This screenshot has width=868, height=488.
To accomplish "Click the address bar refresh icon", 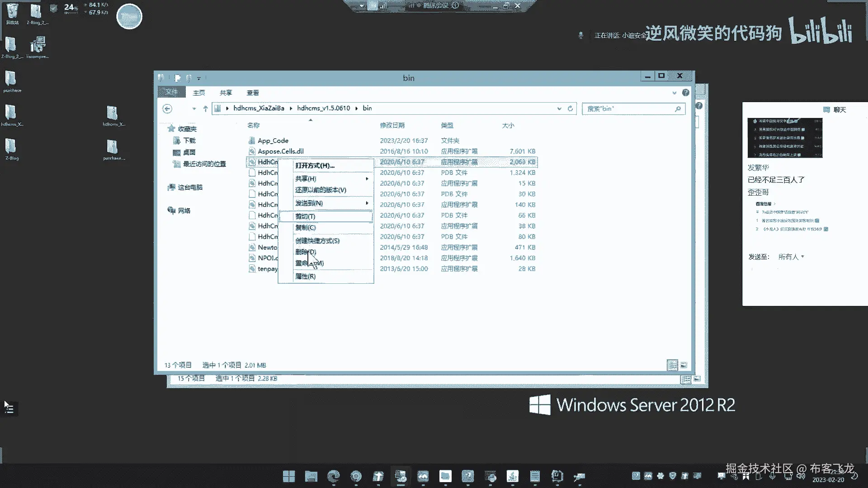I will pyautogui.click(x=570, y=108).
